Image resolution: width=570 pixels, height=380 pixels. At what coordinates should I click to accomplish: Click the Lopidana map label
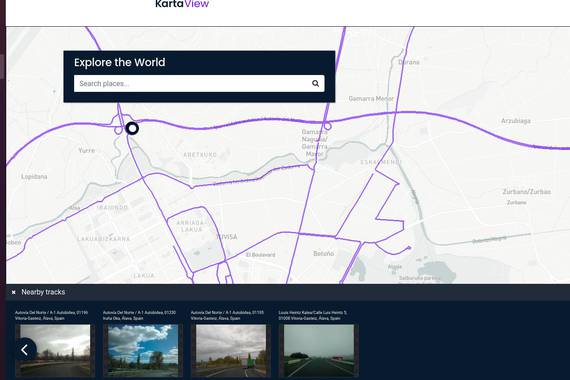point(34,176)
